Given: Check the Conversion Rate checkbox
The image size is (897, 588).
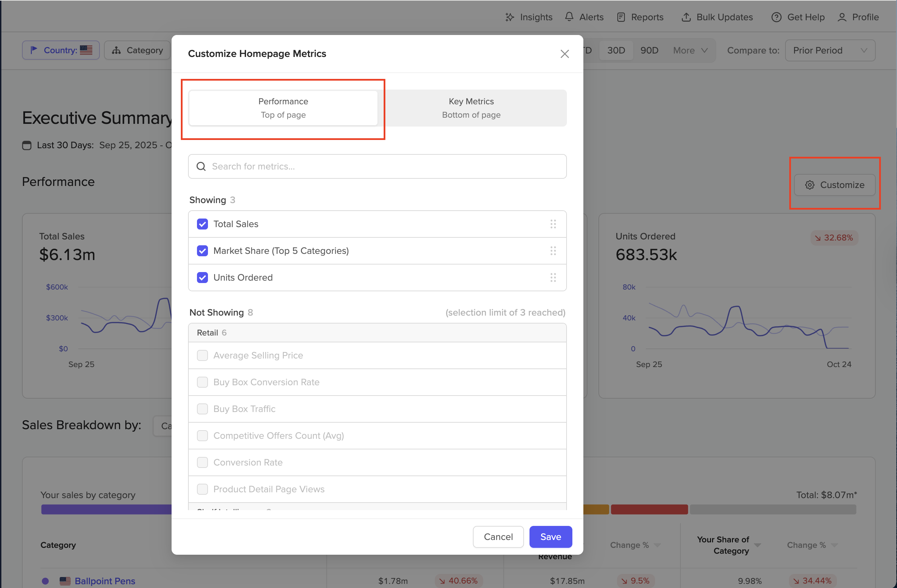Looking at the screenshot, I should coord(202,462).
